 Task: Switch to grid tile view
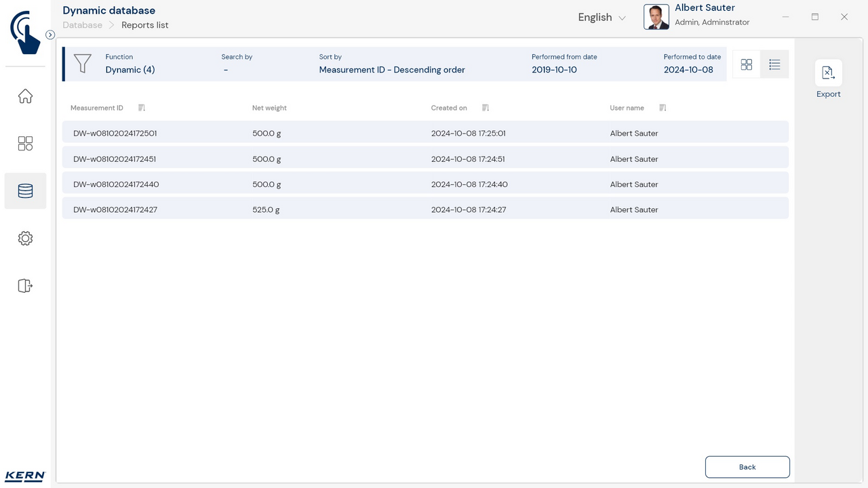point(747,64)
